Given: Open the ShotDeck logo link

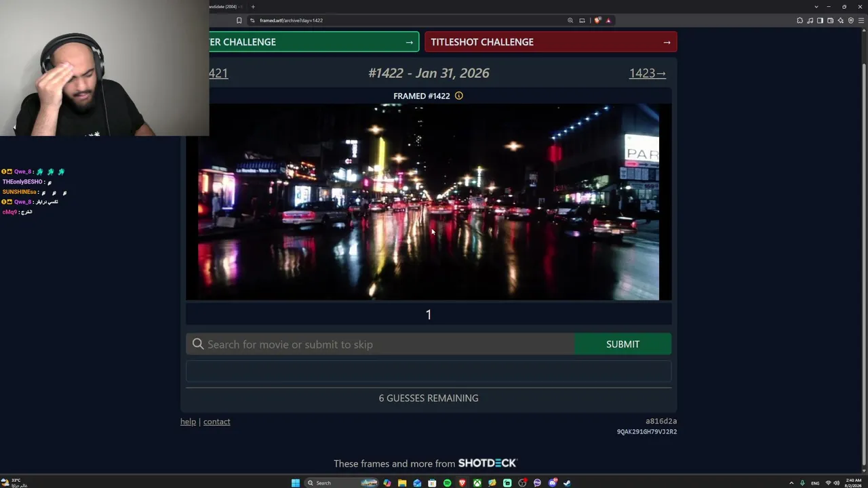Looking at the screenshot, I should 488,464.
